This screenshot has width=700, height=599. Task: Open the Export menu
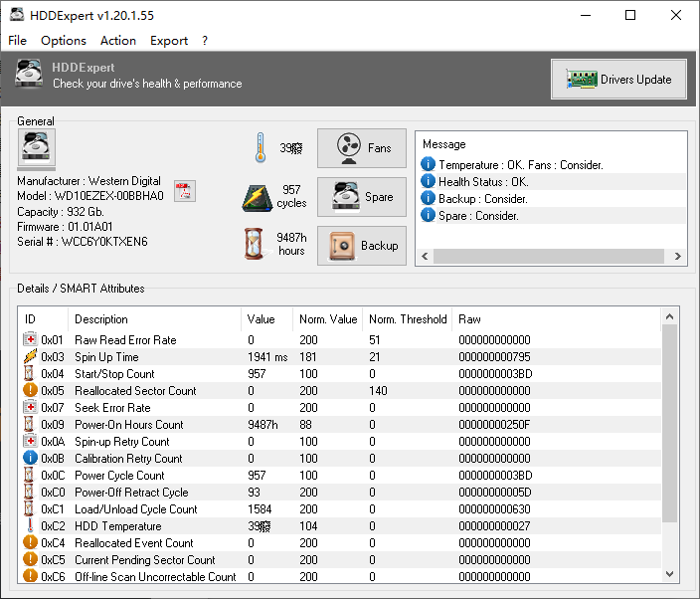click(x=169, y=41)
